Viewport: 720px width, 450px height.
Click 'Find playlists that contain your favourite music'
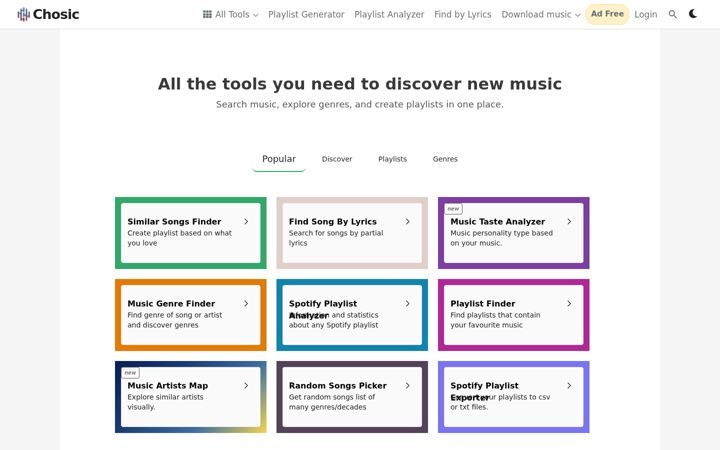pos(495,320)
